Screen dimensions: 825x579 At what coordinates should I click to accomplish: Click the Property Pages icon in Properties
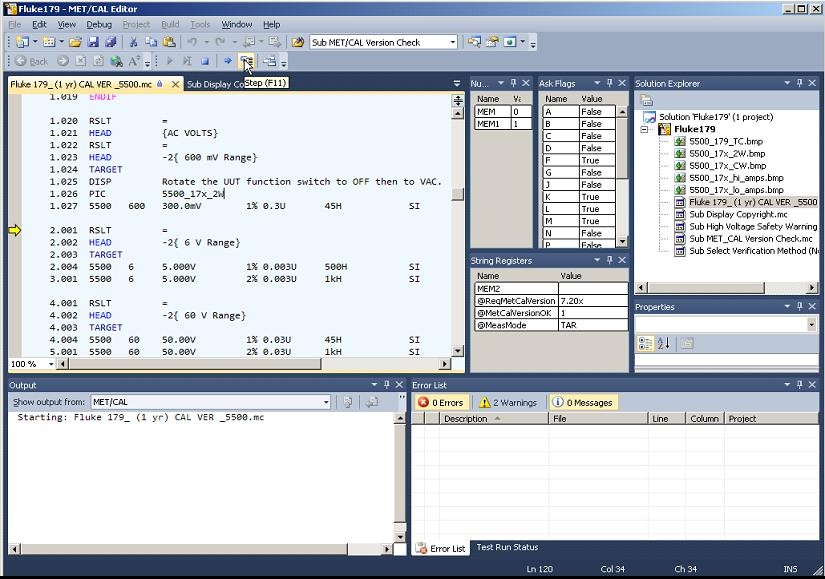coord(687,344)
